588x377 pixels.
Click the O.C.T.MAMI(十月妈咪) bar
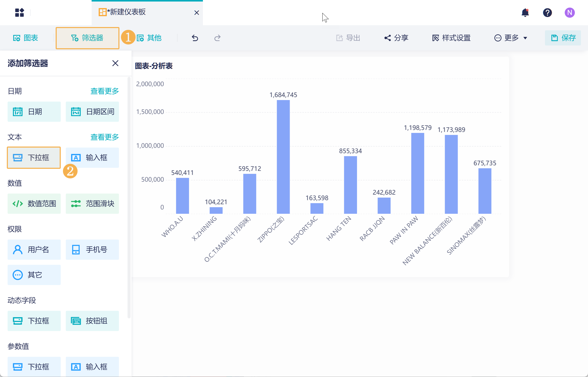click(250, 194)
